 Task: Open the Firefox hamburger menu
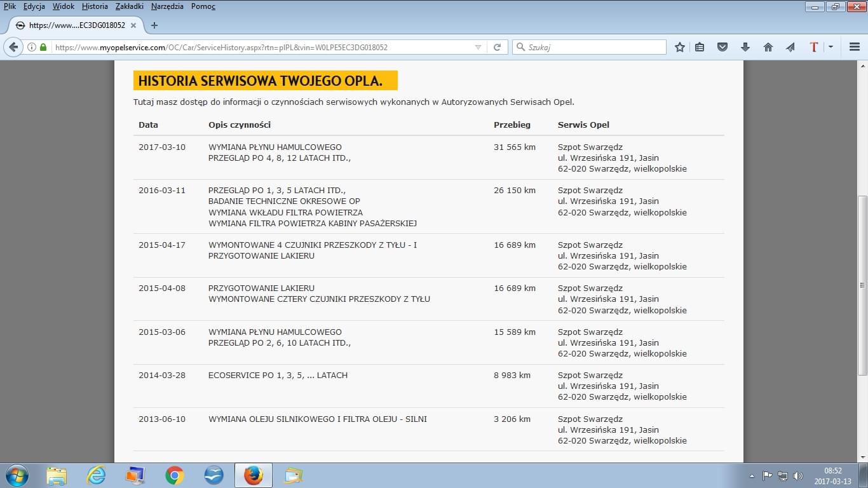point(854,47)
